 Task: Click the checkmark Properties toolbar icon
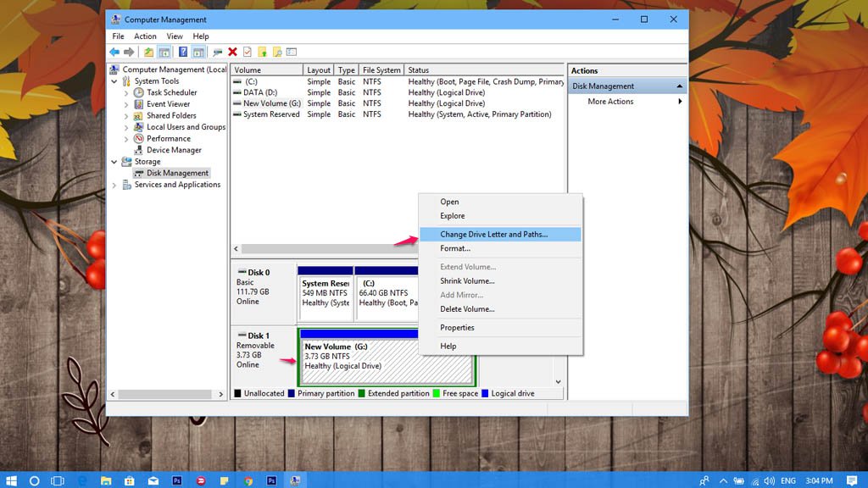(x=248, y=52)
